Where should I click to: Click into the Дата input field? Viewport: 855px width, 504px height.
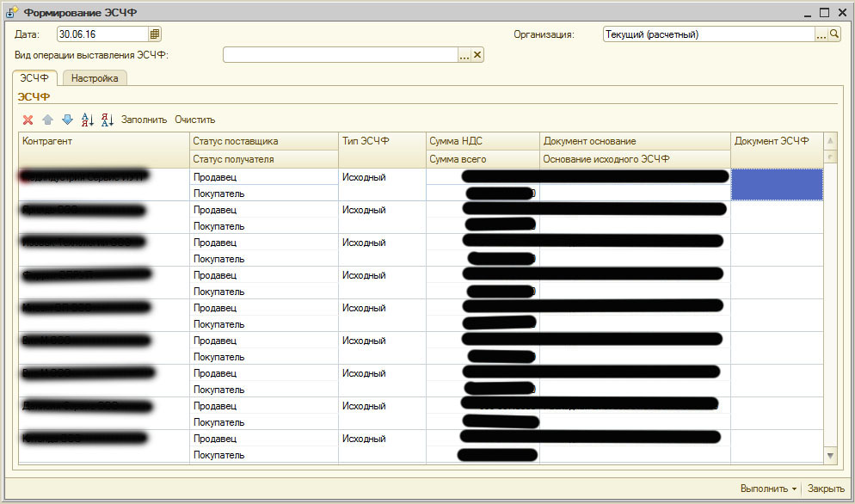(x=101, y=34)
